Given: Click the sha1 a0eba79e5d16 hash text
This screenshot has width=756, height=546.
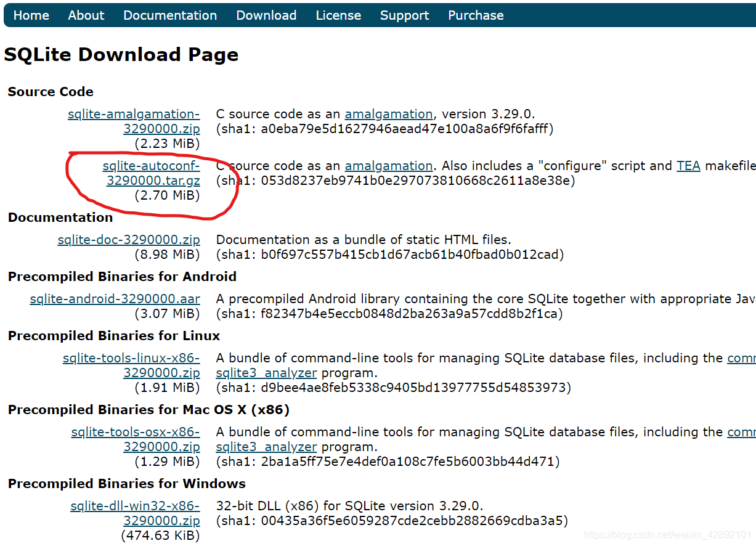Looking at the screenshot, I should pyautogui.click(x=385, y=129).
